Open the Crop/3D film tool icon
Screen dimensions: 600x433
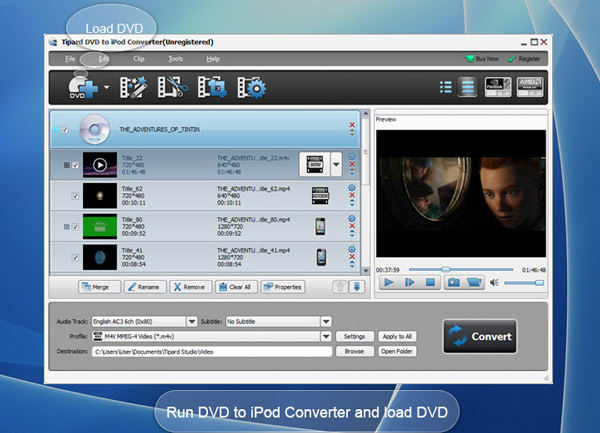(212, 87)
